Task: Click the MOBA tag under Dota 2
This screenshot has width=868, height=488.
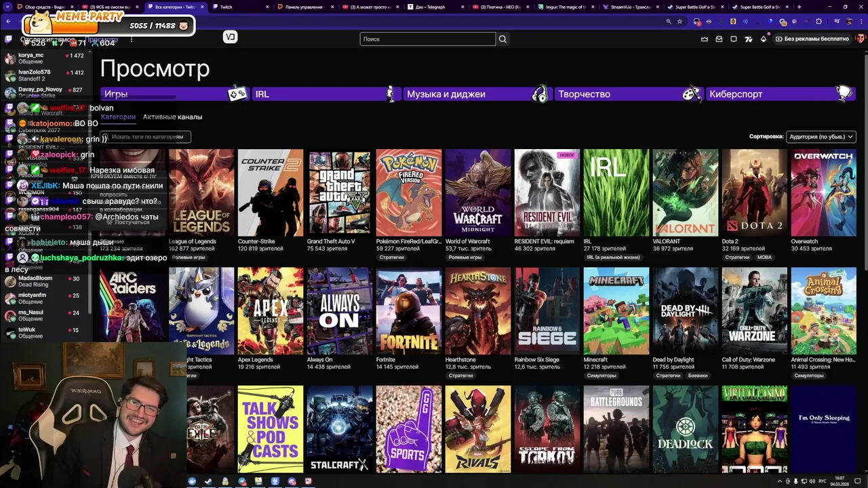Action: (x=764, y=258)
